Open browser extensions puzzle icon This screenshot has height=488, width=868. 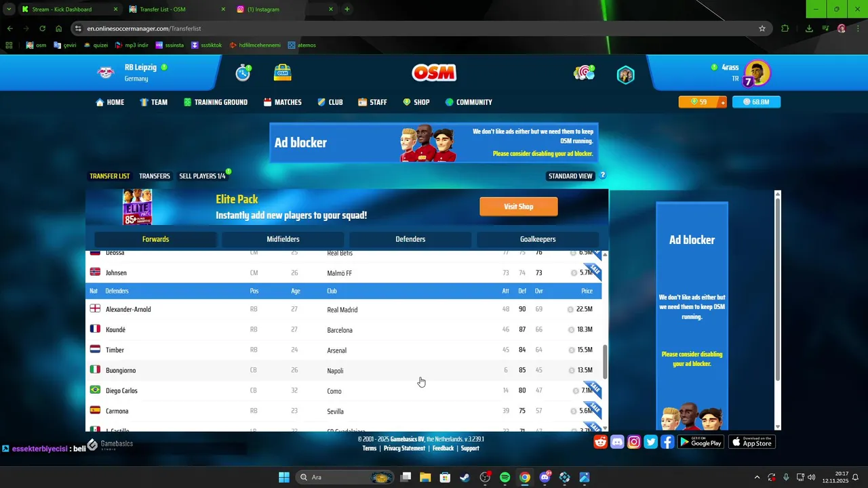tap(785, 28)
